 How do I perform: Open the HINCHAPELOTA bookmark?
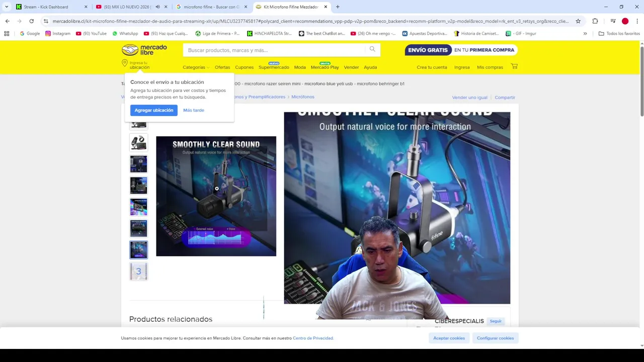click(269, 34)
